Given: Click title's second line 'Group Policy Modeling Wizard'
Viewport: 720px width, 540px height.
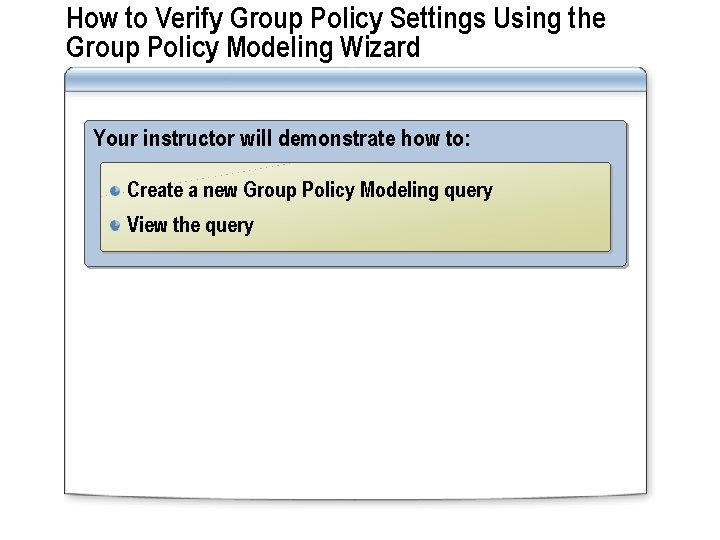Looking at the screenshot, I should click(x=243, y=47).
